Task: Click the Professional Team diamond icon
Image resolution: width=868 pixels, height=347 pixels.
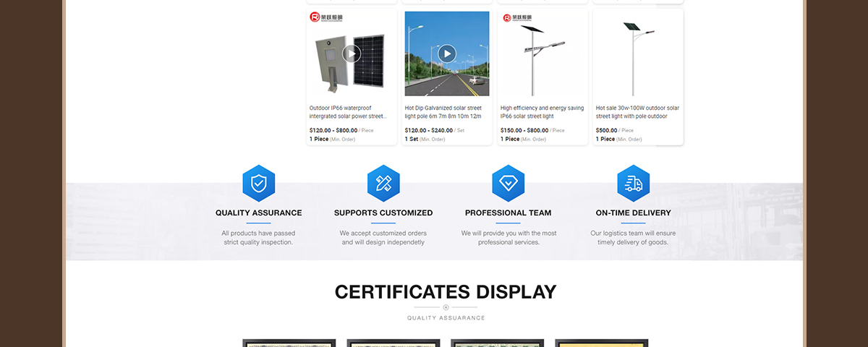Action: (509, 184)
